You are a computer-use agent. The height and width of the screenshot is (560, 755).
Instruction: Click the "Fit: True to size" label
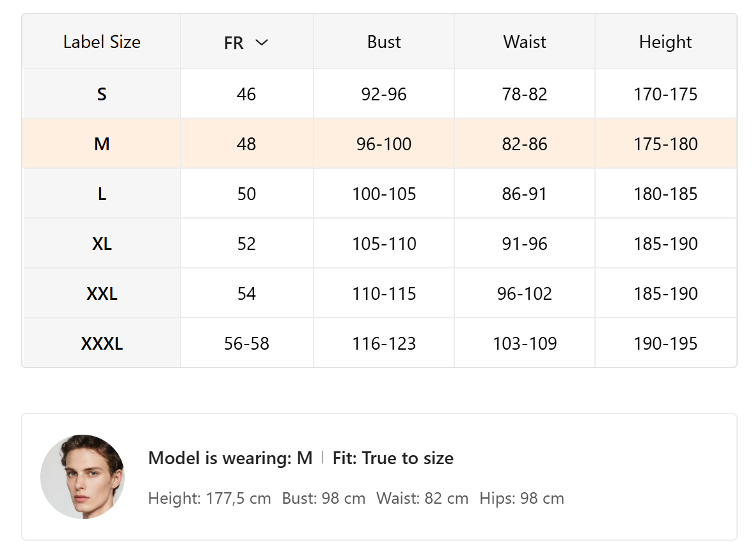tap(393, 458)
